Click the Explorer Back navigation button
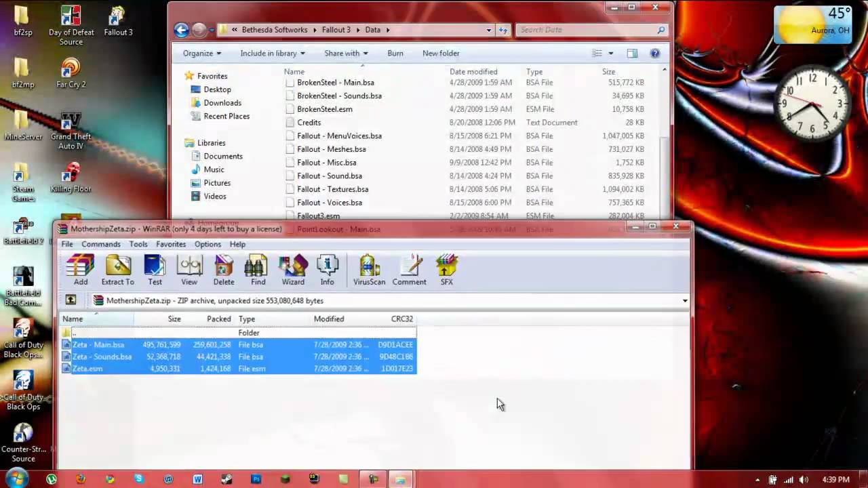868x488 pixels. point(181,30)
